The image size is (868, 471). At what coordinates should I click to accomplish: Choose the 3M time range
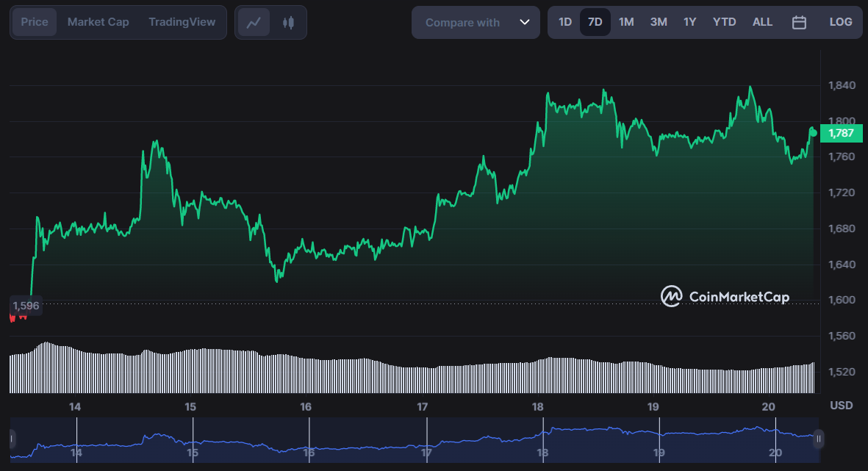coord(659,22)
